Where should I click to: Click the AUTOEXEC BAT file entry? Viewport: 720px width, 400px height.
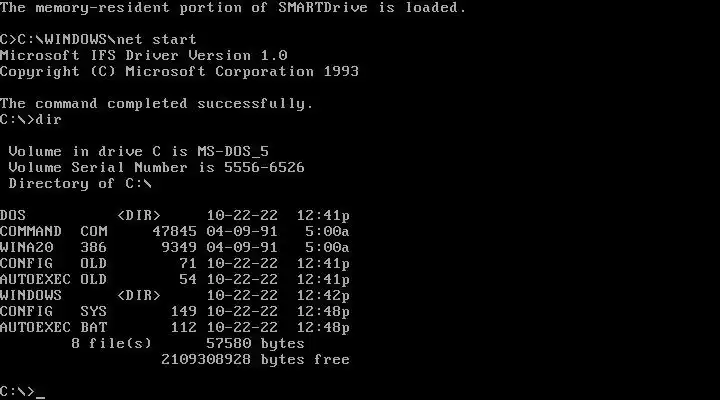(x=54, y=328)
